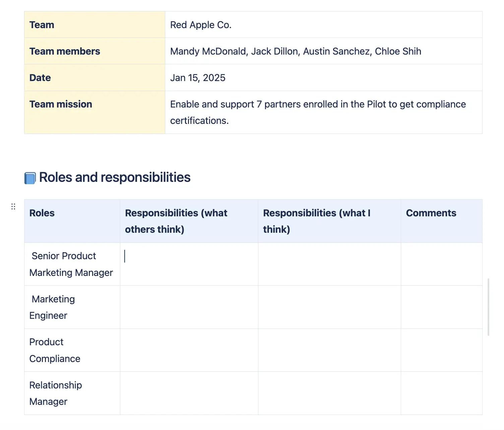Click 'what I think' cell for Senior Product Marketing Manager
Screen dimensions: 504x430
[x=329, y=264]
